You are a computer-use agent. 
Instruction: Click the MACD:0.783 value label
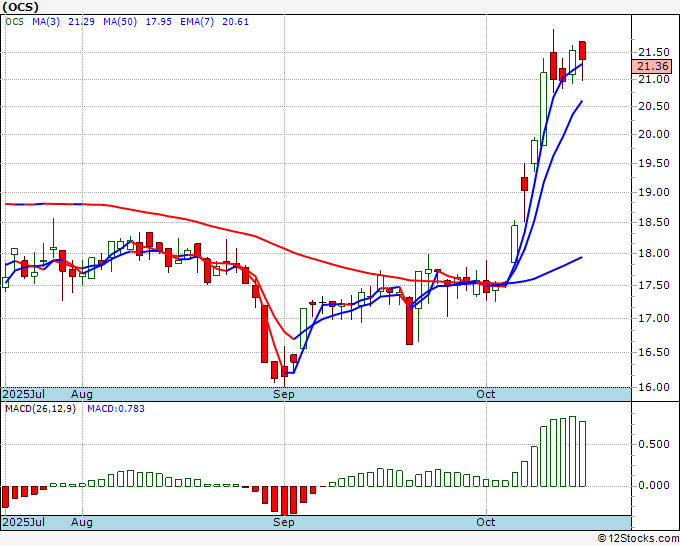tap(116, 409)
